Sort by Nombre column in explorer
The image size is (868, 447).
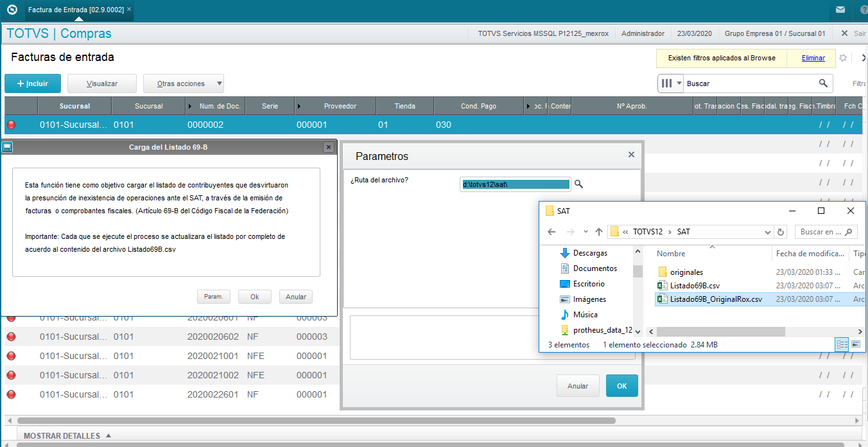pos(671,254)
